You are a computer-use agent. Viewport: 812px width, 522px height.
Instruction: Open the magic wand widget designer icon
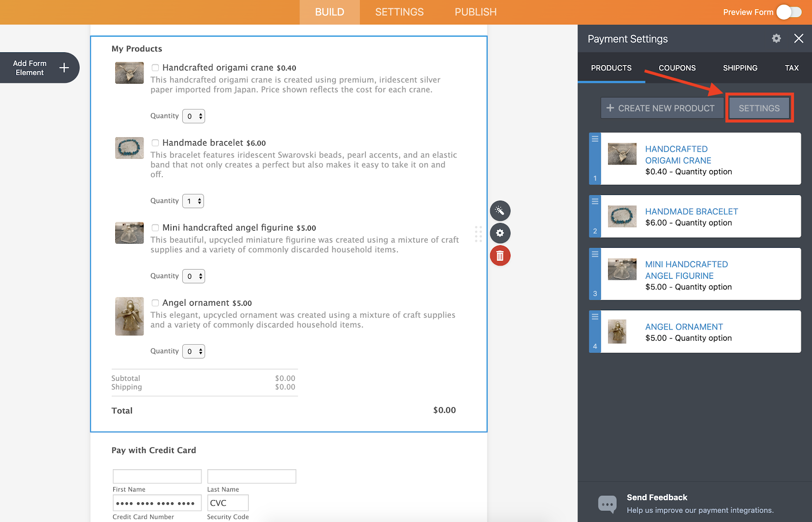(x=500, y=211)
